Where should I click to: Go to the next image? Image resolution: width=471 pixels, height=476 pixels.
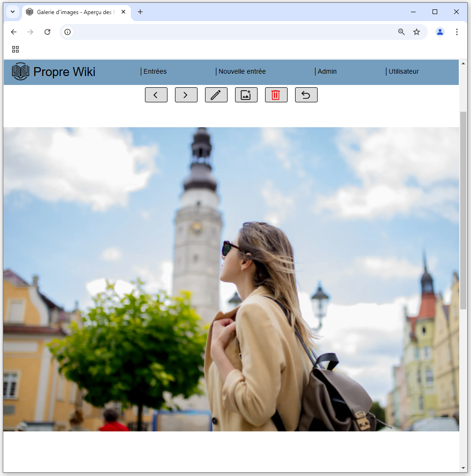tap(186, 95)
